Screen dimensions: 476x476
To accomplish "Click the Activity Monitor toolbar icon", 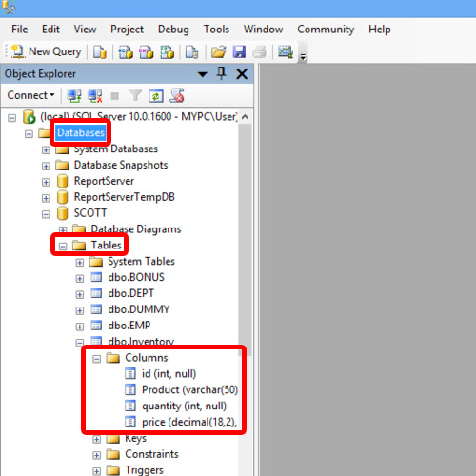I will [x=286, y=51].
